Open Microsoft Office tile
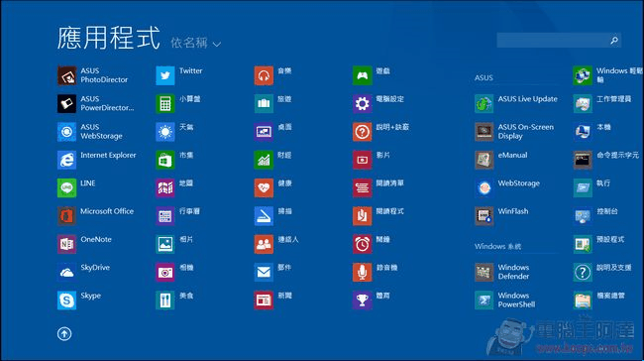The image size is (644, 361). (x=96, y=216)
